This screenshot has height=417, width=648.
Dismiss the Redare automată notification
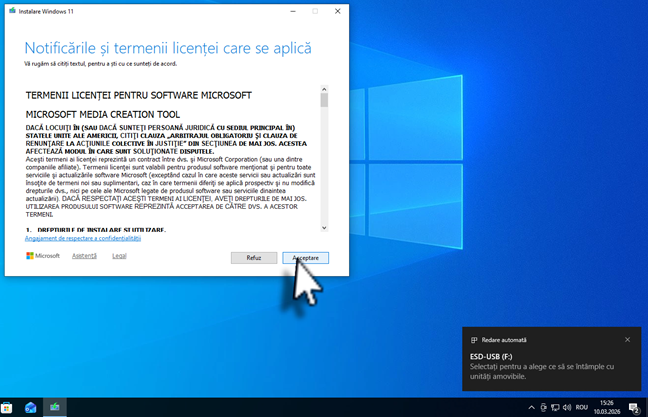[627, 340]
